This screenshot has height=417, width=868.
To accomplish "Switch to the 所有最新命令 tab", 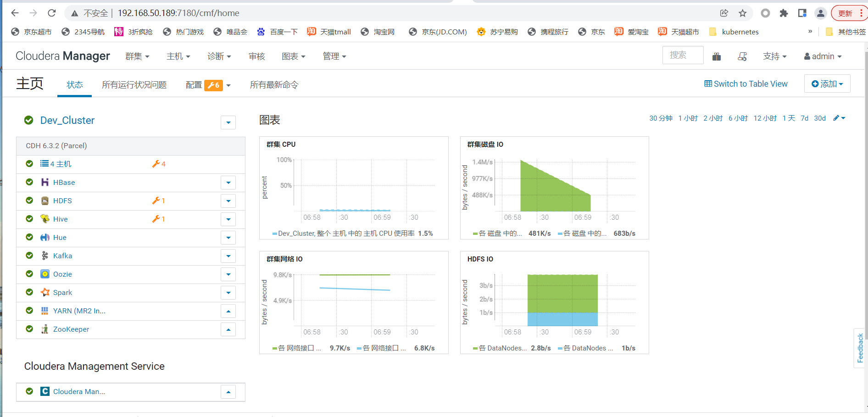I will 274,85.
